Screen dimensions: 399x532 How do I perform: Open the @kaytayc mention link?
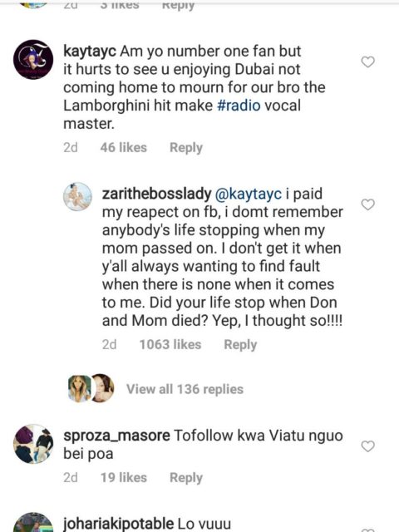[x=249, y=194]
